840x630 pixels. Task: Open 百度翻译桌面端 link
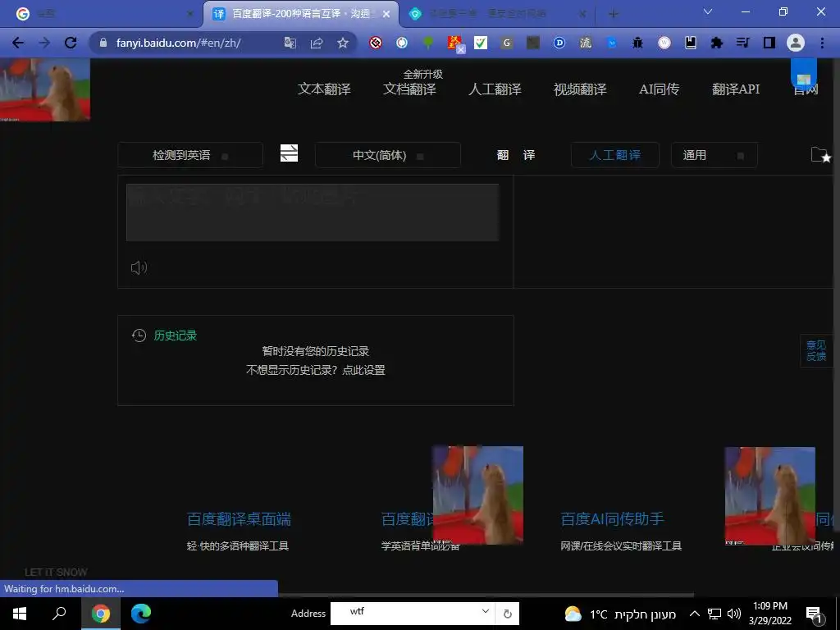coord(239,519)
